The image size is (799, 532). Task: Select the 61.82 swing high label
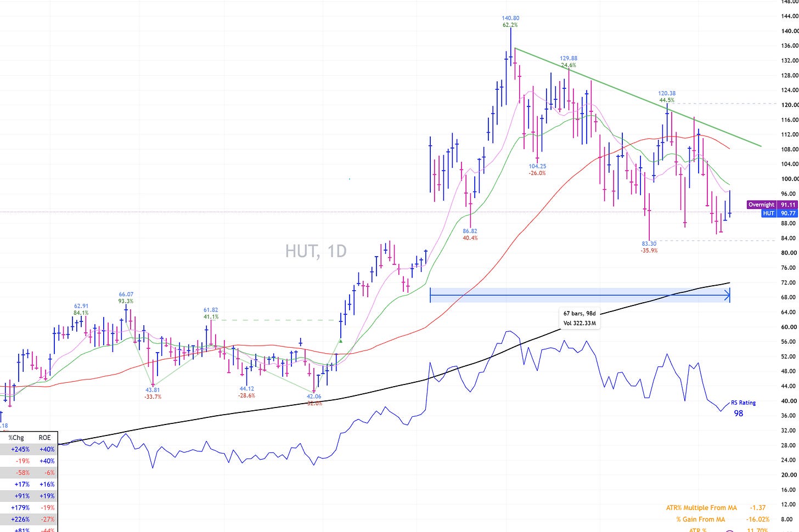point(211,310)
